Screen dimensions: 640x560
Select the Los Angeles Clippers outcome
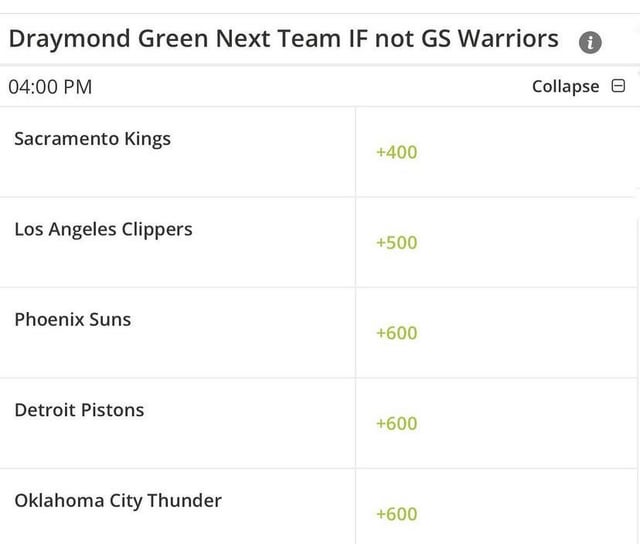point(103,229)
